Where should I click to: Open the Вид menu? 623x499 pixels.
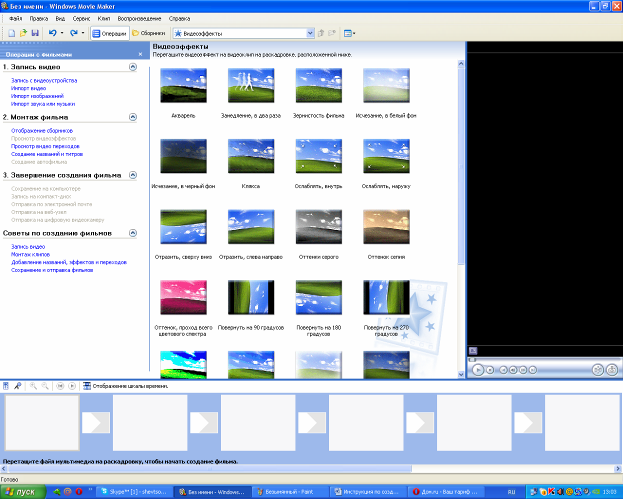(60, 19)
